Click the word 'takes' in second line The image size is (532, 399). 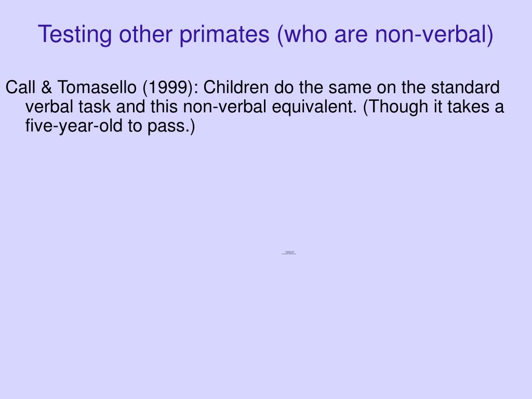tap(468, 107)
